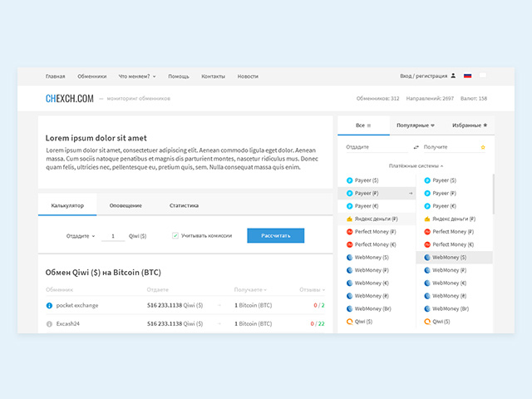Switch to the Калькулятор tab

(x=67, y=205)
